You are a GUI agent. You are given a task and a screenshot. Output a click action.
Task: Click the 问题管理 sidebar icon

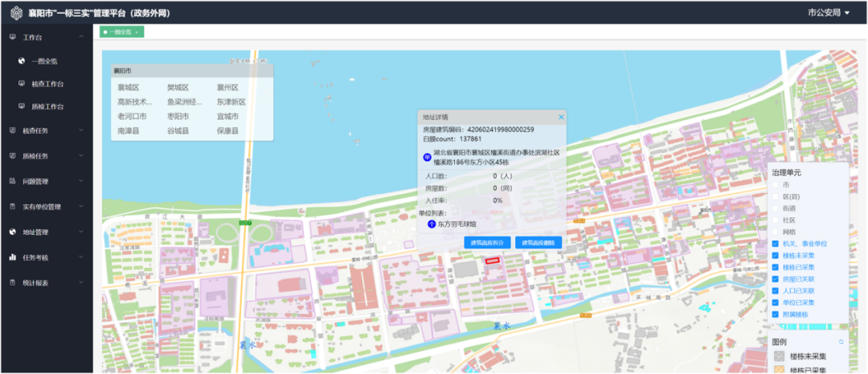12,182
